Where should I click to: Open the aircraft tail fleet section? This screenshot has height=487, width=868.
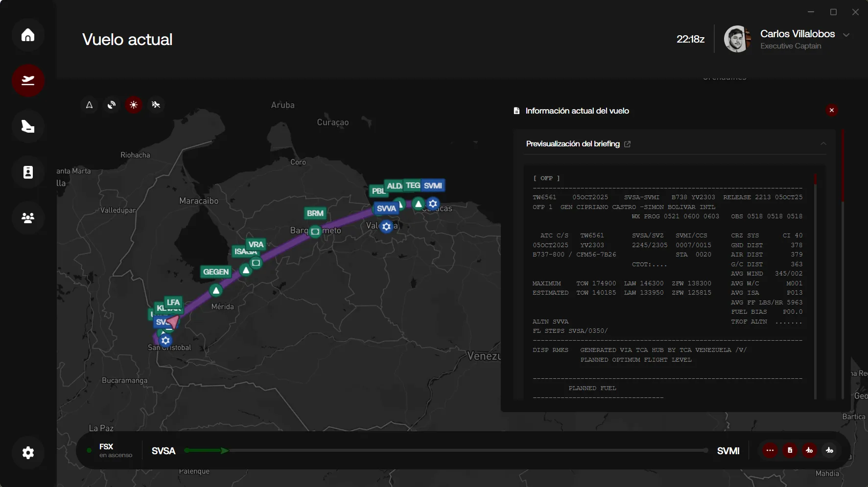pos(28,127)
